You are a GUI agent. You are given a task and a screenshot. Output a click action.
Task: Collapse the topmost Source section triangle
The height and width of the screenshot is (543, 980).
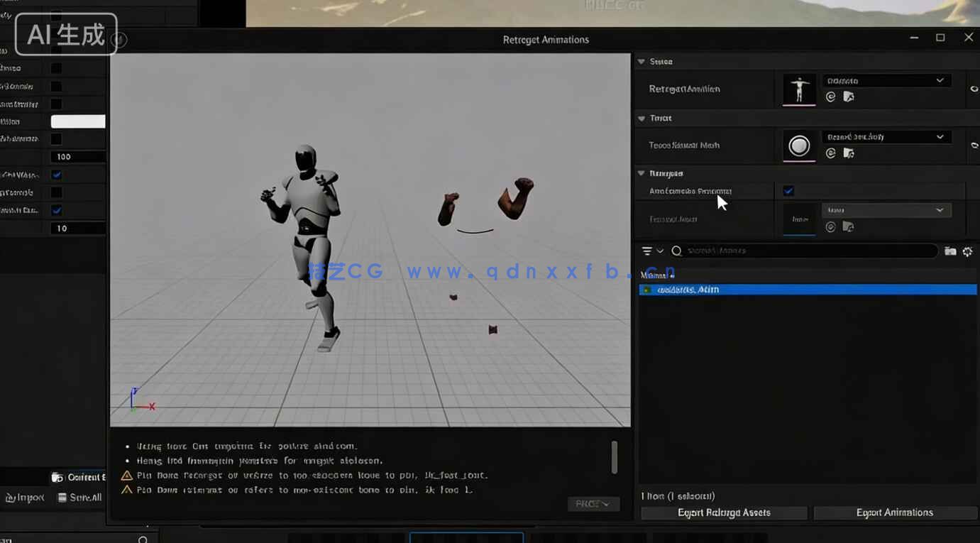642,62
